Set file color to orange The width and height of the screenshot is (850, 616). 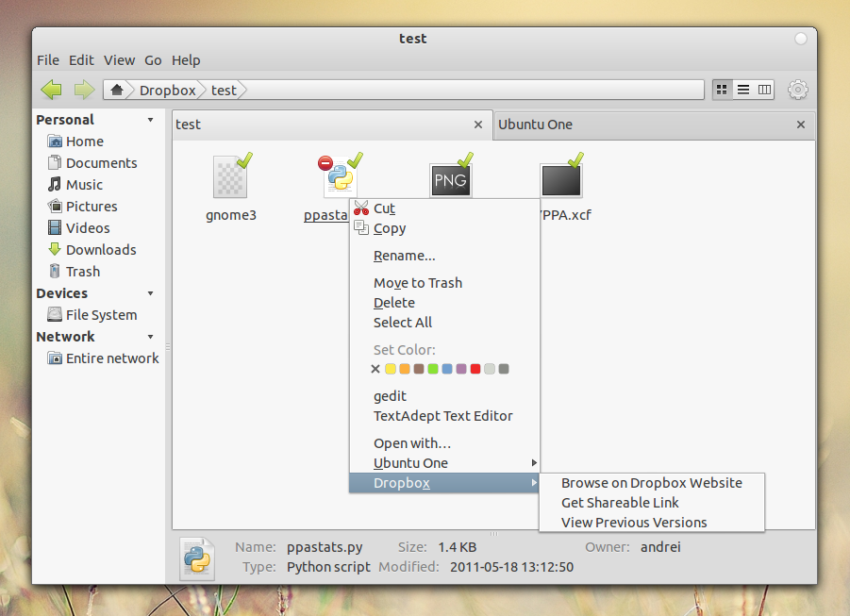(x=405, y=369)
